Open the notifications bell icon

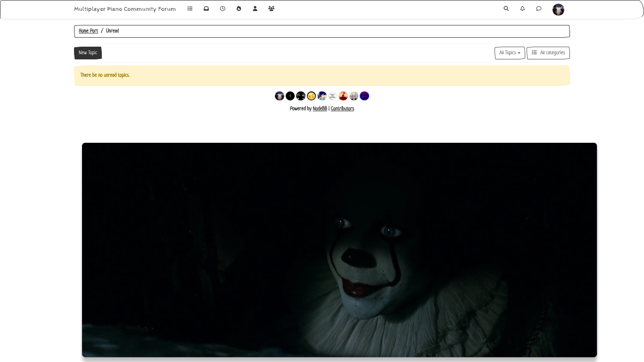522,8
